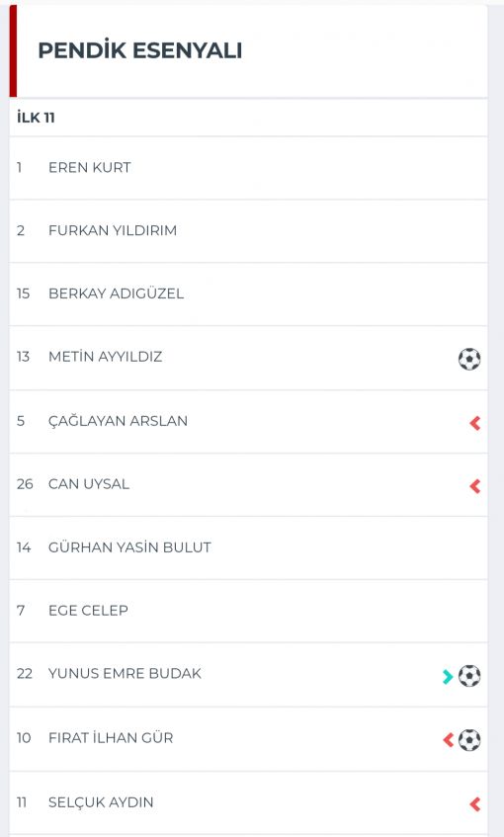
Task: Click jersey number 22 in the lineup
Action: 25,674
